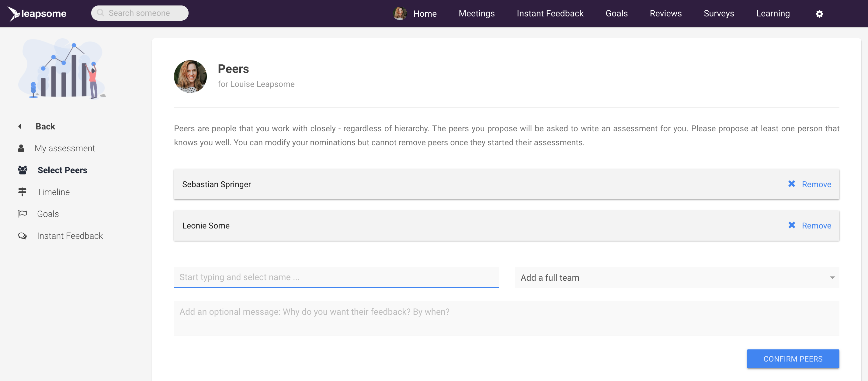Screen dimensions: 868x381
Task: Select the Select Peers sidebar item
Action: (x=62, y=170)
